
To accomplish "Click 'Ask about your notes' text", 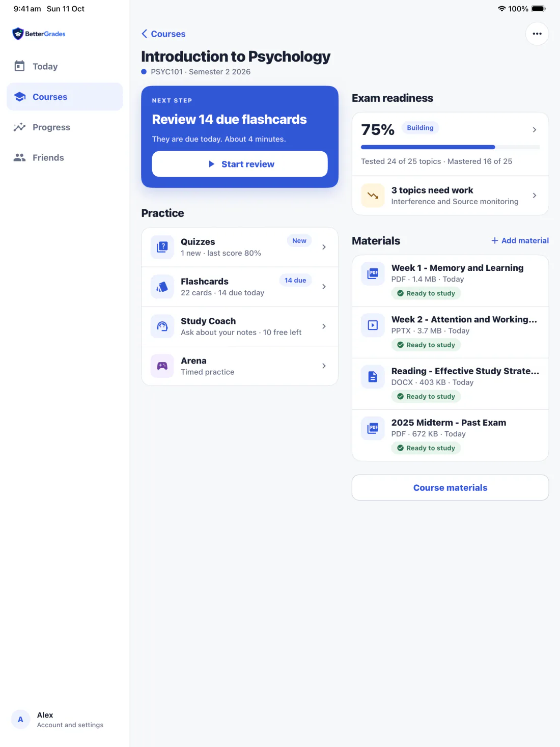I will point(218,333).
